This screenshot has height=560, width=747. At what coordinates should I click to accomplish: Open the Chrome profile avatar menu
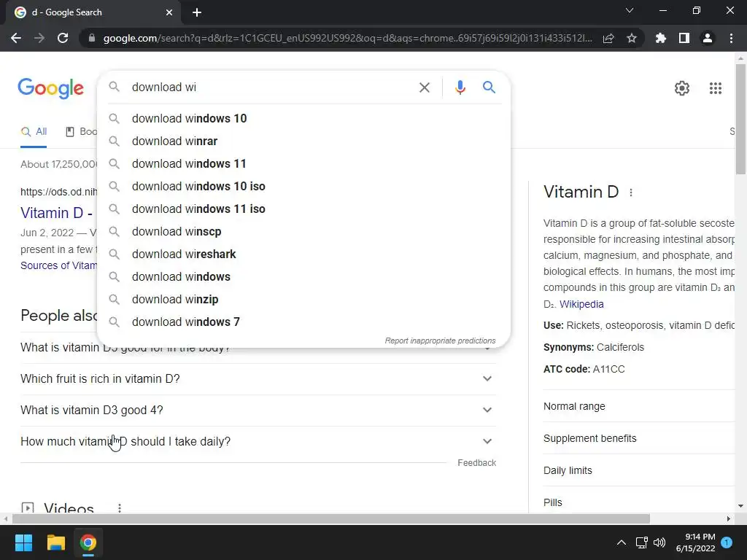click(x=708, y=38)
